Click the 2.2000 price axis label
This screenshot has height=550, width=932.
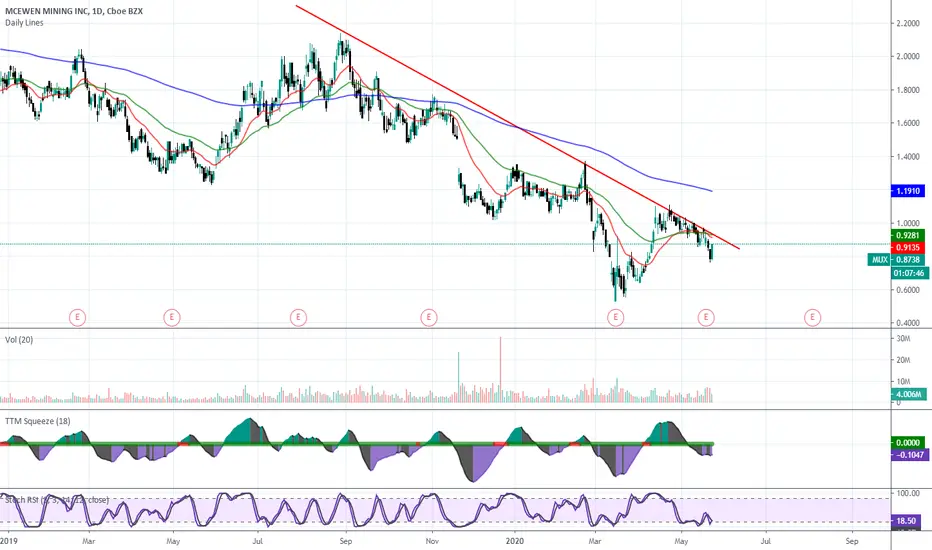coord(908,23)
